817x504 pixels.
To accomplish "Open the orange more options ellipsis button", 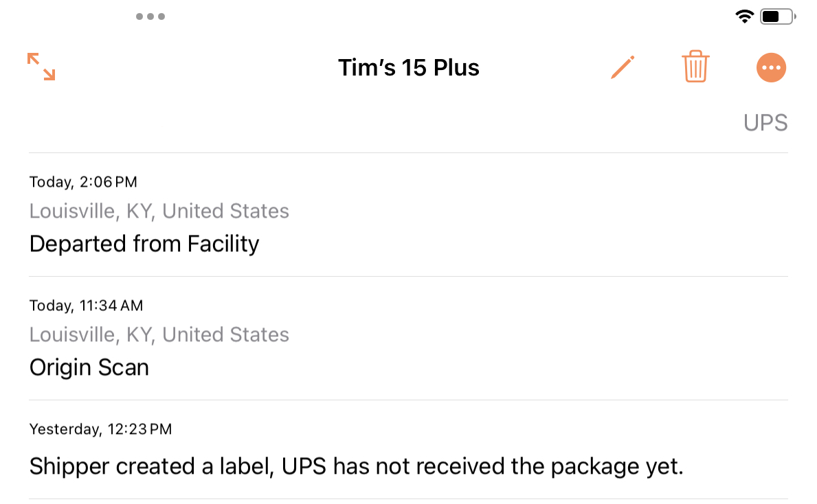I will [771, 67].
